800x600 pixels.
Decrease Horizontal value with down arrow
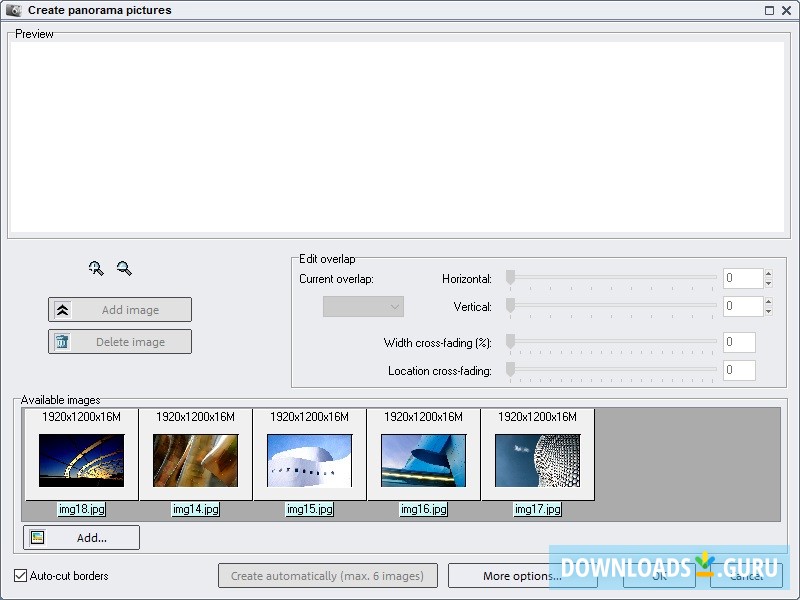click(x=768, y=283)
